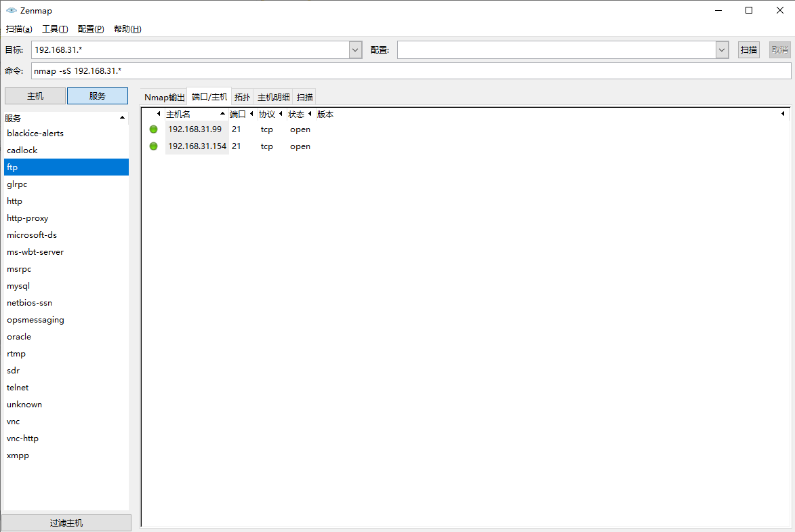This screenshot has height=532, width=795.
Task: Select opsmessaging service
Action: [x=66, y=319]
